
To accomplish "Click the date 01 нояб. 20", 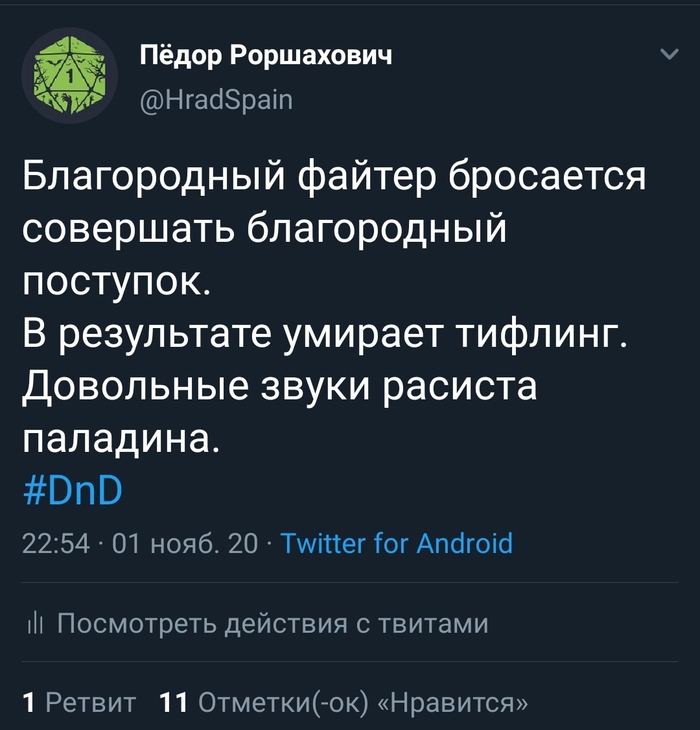I will tap(185, 544).
